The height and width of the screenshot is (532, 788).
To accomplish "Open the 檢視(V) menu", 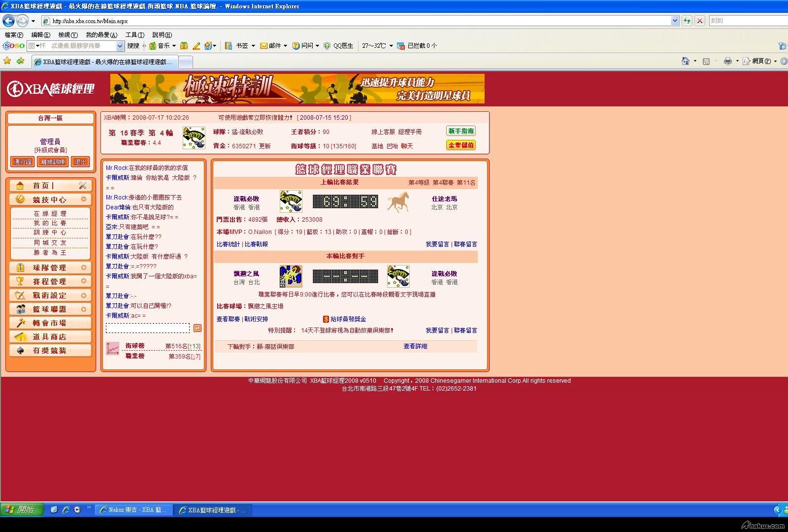I will [x=68, y=35].
